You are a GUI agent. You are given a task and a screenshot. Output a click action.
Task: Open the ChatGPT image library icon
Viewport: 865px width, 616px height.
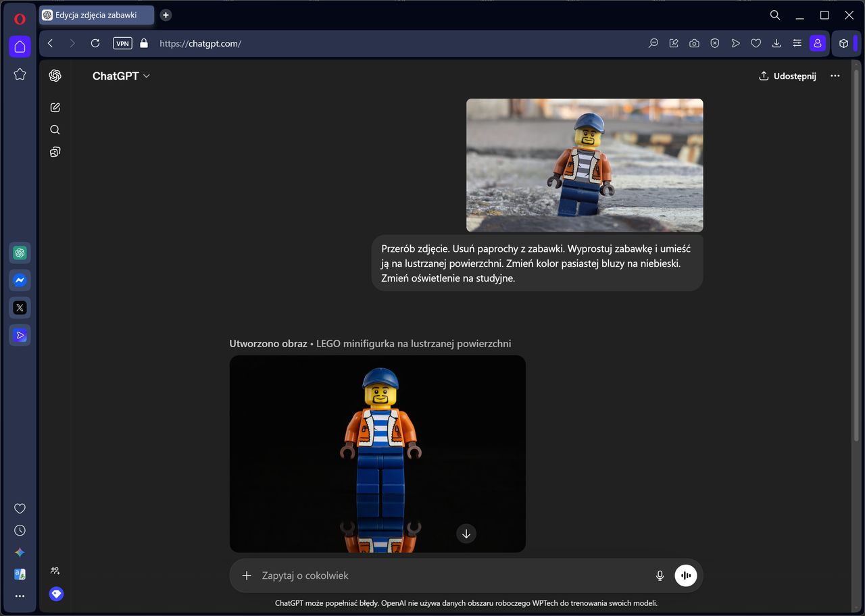click(55, 152)
